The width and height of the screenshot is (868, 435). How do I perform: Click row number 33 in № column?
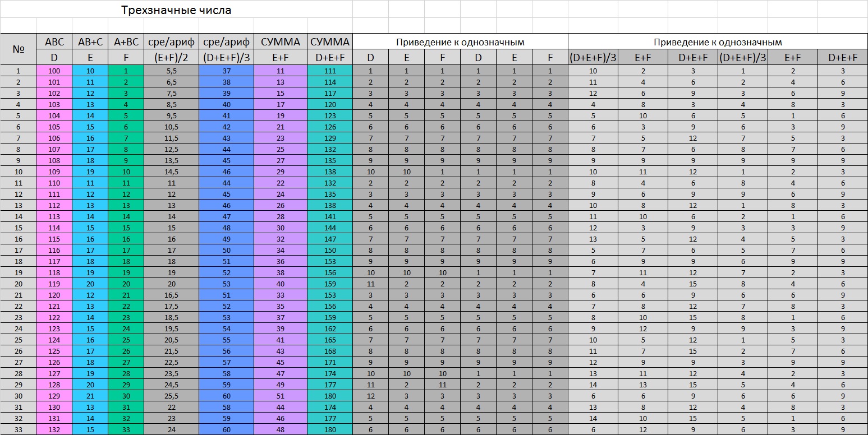click(x=18, y=430)
